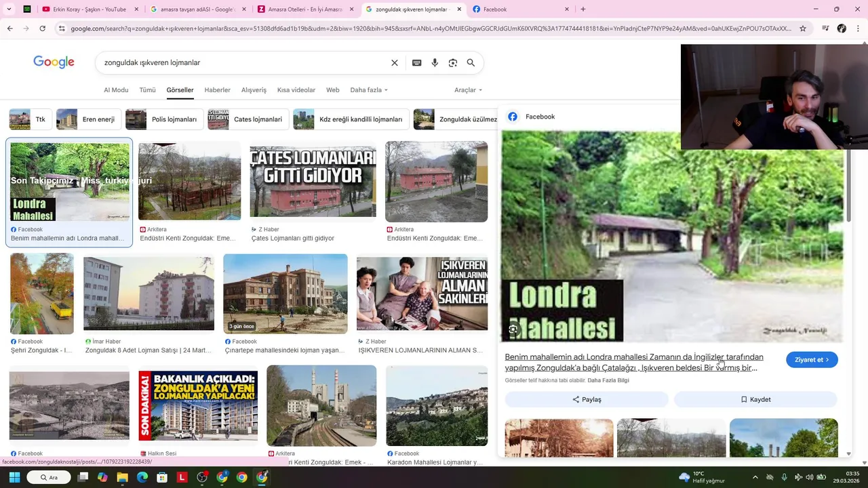Start voice search with the microphone icon
Screen dimensions: 868x488
[x=435, y=62]
